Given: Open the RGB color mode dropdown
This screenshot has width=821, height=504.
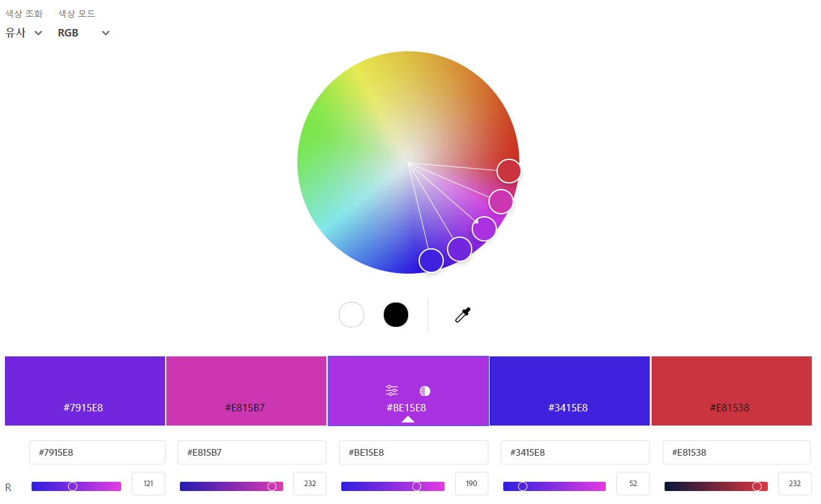Looking at the screenshot, I should point(83,33).
